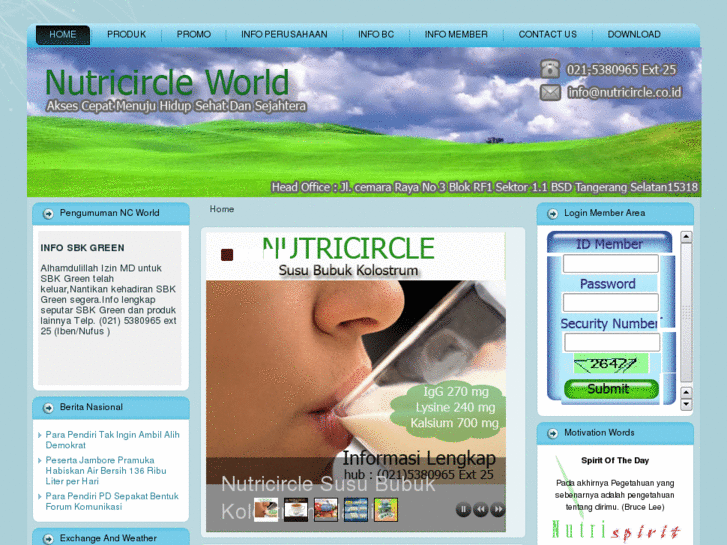
Task: Click scroll up arrow in login panel
Action: click(x=686, y=237)
